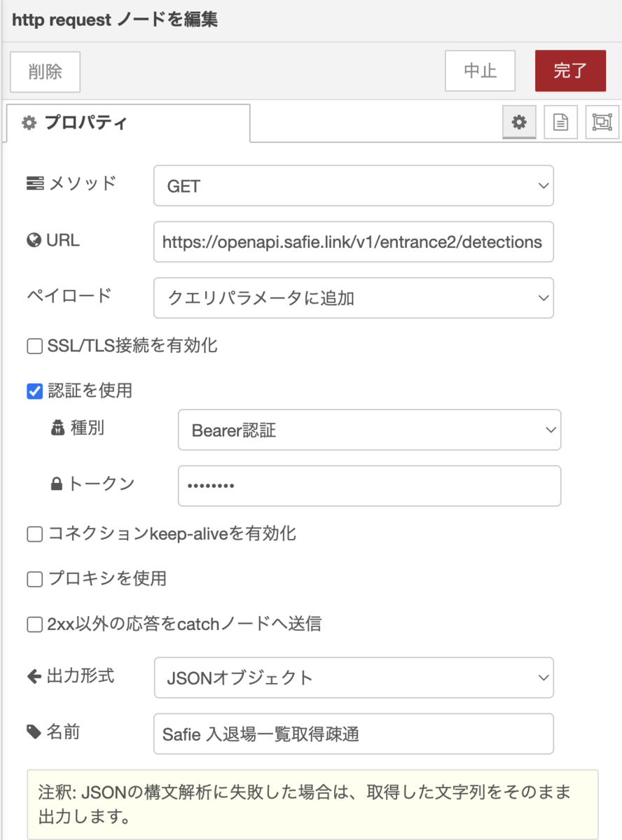Open node properties gear icon
Screen dimensions: 622x840
tap(519, 122)
